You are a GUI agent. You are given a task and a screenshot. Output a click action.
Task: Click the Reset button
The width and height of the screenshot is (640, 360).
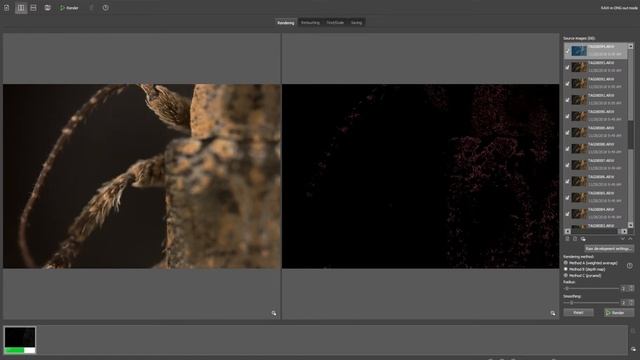pos(578,313)
